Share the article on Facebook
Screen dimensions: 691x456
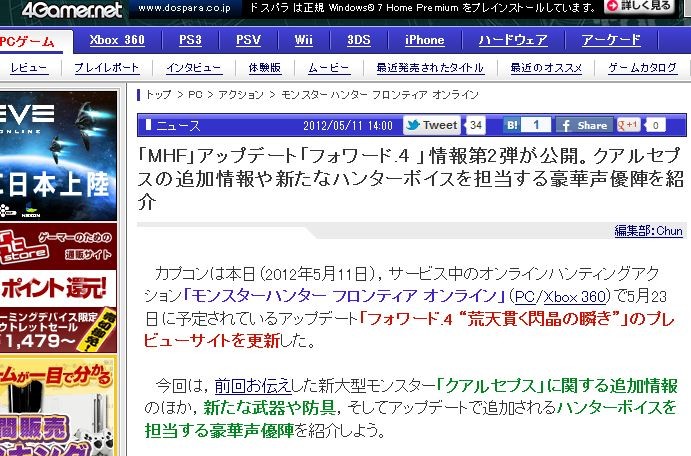pyautogui.click(x=584, y=126)
